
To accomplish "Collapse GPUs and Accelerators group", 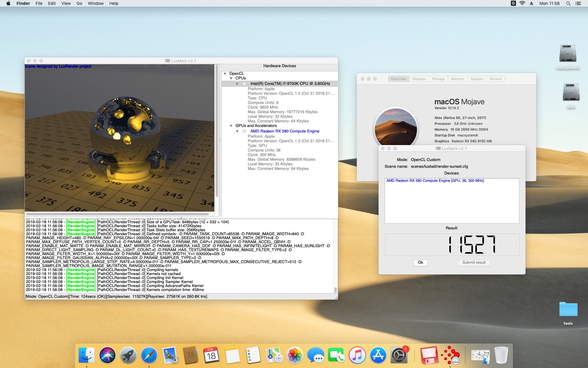I will (231, 126).
